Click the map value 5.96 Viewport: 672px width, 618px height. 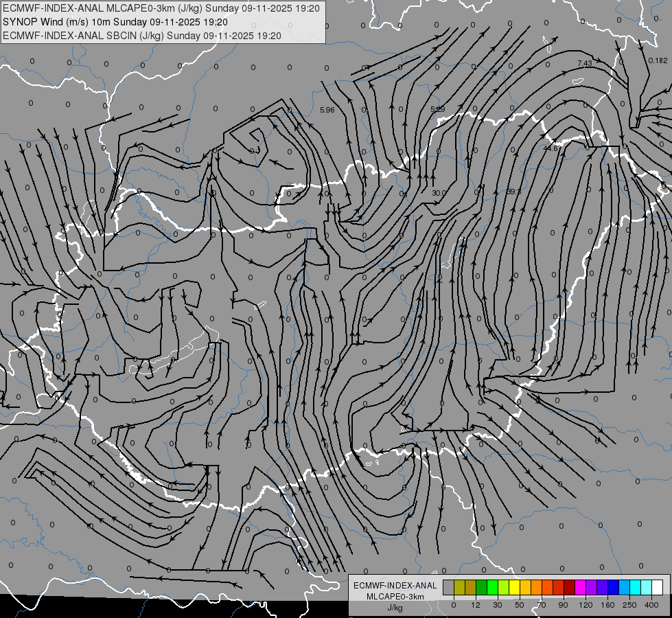[x=327, y=111]
